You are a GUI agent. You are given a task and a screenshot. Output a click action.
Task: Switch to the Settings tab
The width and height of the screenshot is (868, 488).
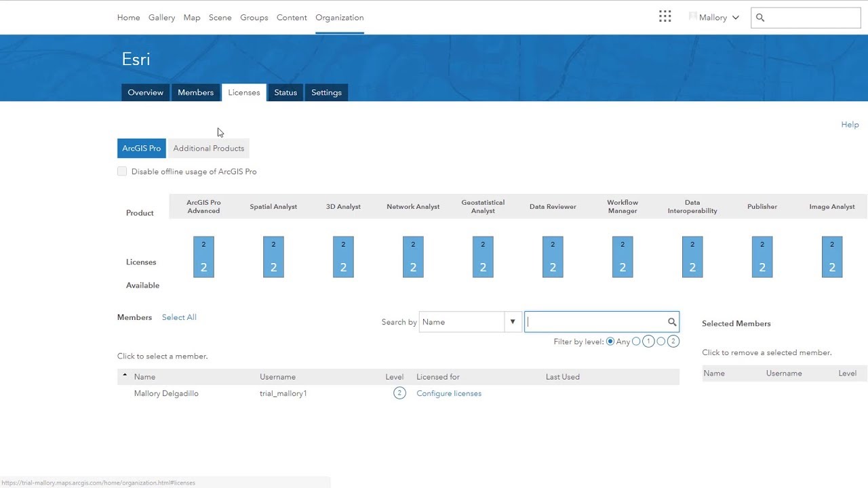326,92
